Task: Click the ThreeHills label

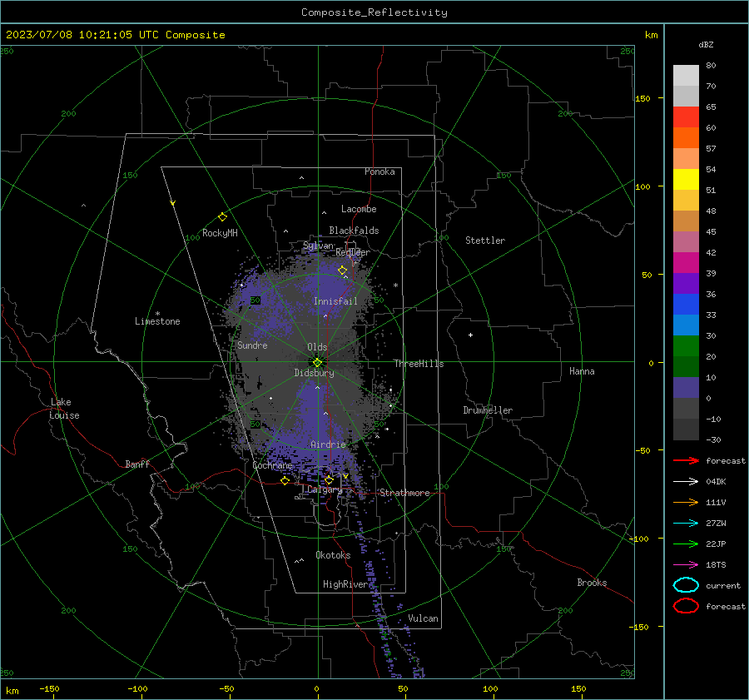Action: pos(419,364)
